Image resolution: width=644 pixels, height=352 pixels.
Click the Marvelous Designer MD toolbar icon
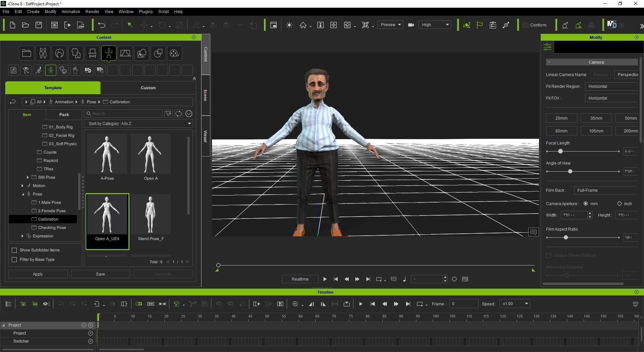click(612, 25)
